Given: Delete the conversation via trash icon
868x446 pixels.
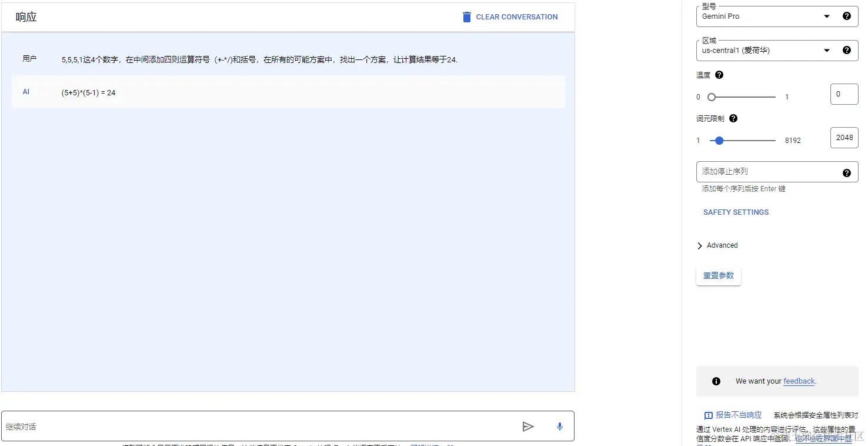Looking at the screenshot, I should [x=466, y=16].
